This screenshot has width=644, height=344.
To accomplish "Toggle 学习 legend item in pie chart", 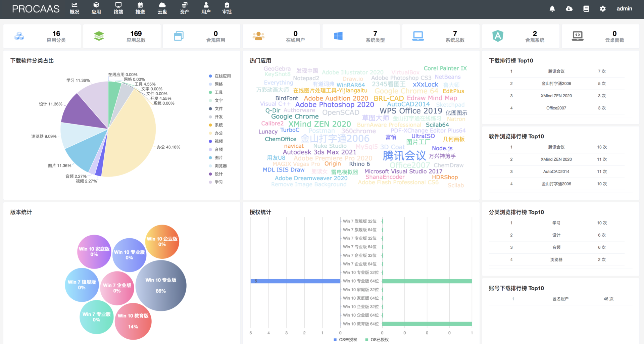I will (x=216, y=182).
